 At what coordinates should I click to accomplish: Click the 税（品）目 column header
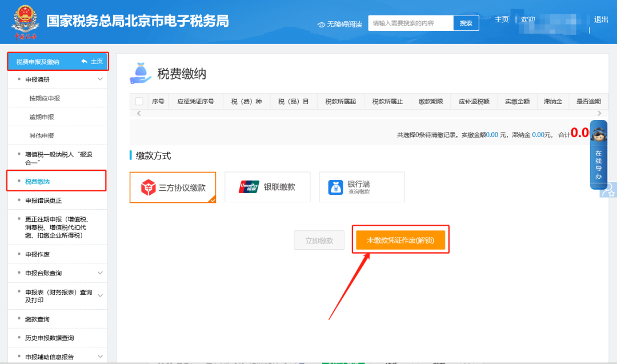(x=294, y=102)
